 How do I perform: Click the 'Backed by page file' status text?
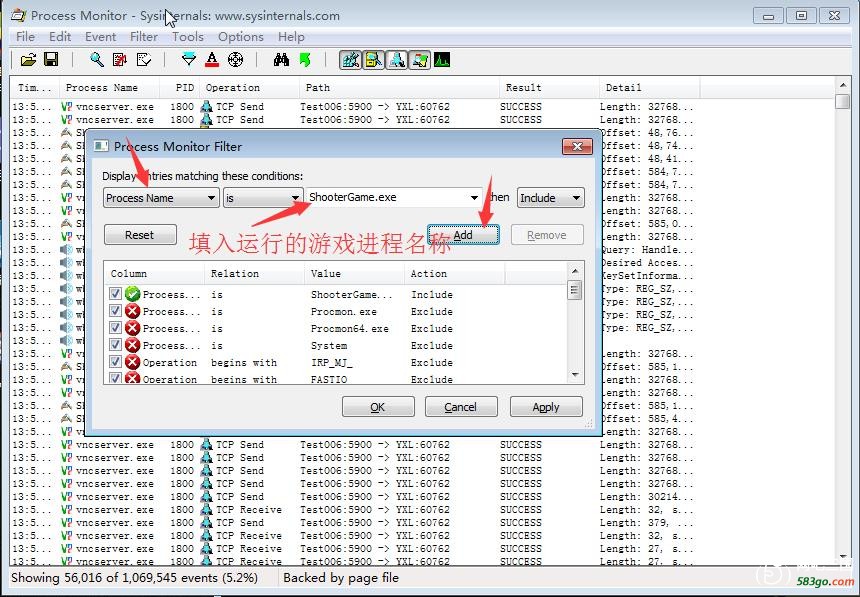tap(341, 578)
